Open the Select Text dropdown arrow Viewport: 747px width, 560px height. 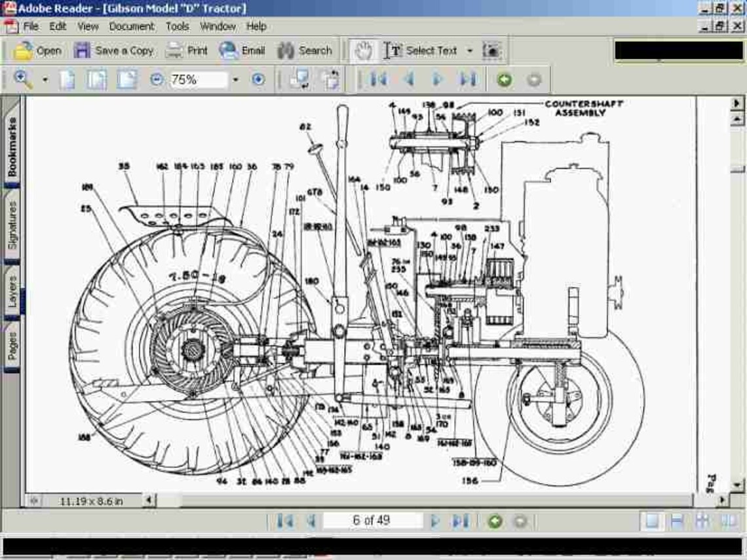[x=469, y=50]
